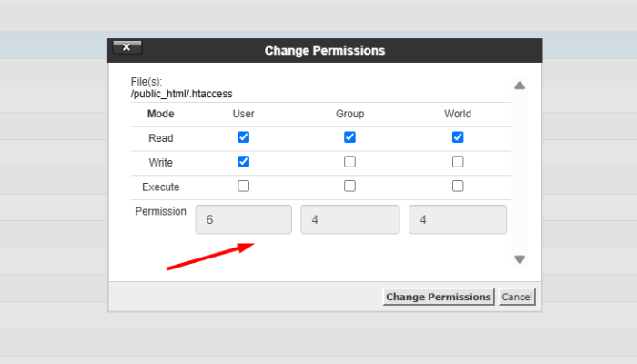Check the User Execute checkbox

tap(243, 187)
